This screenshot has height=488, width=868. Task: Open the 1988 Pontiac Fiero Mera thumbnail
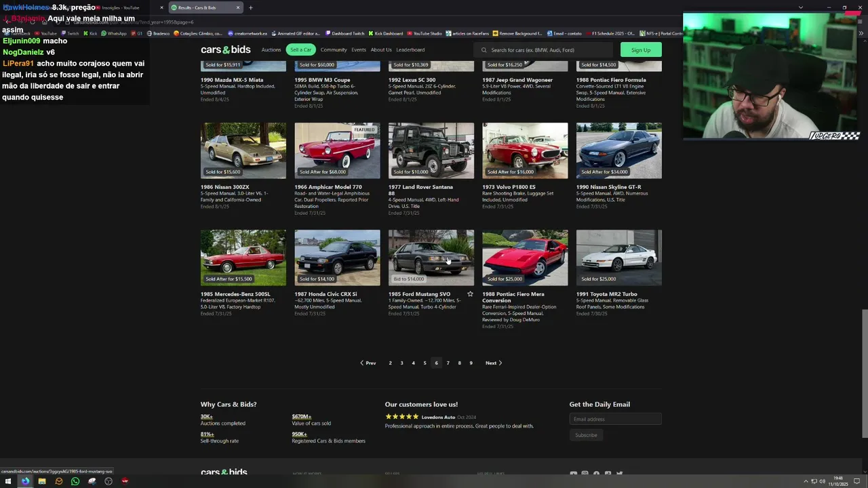(x=525, y=258)
